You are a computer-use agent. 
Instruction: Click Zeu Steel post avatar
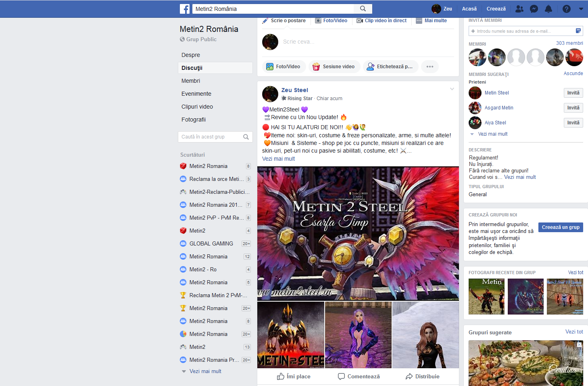click(x=270, y=94)
